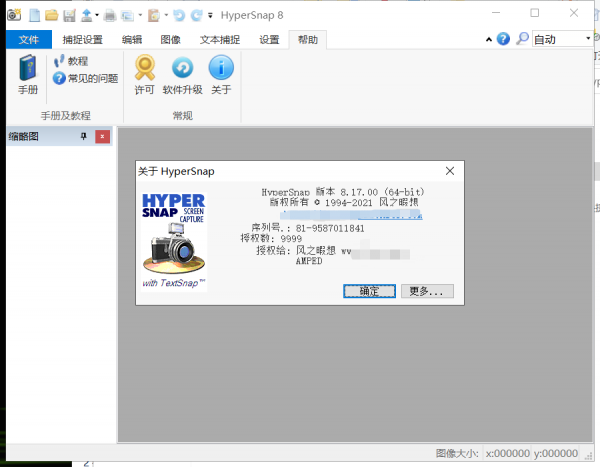Check for 软件升级 updates
Screen dimensions: 600x467
click(x=183, y=75)
